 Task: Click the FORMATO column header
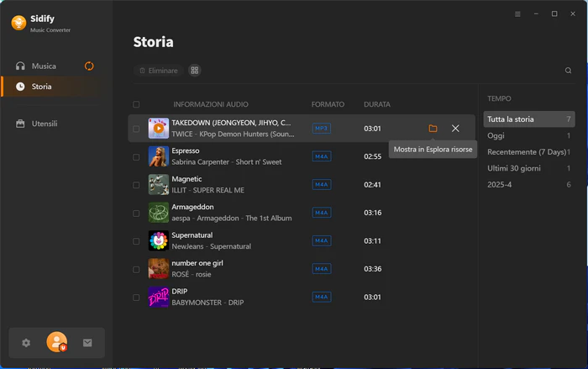point(328,104)
